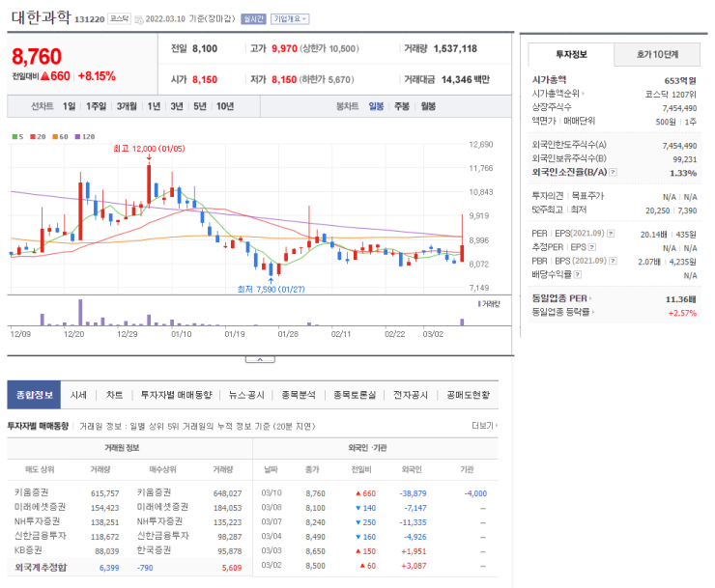
Task: Select the 전자공시 tab
Action: point(411,395)
